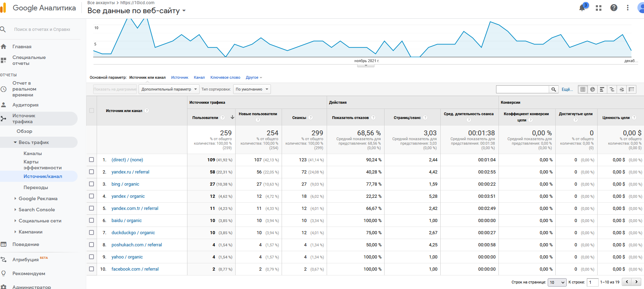The height and width of the screenshot is (289, 644).
Task: Click the realtime report clock icon
Action: click(x=3, y=89)
